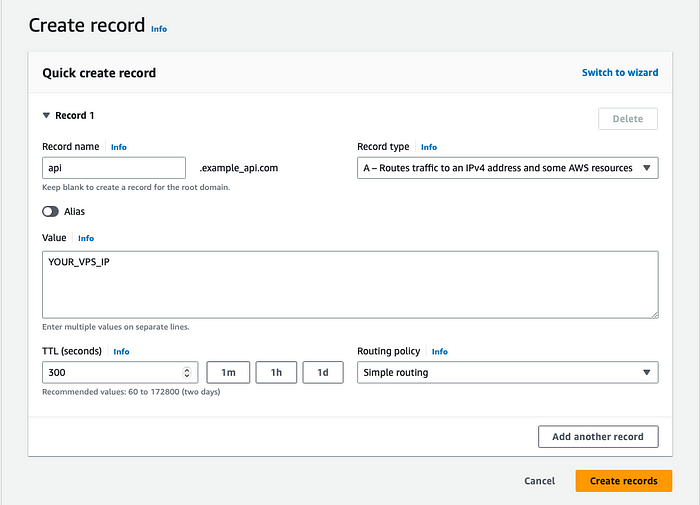This screenshot has width=700, height=505.
Task: Click the Delete record button
Action: tap(628, 119)
